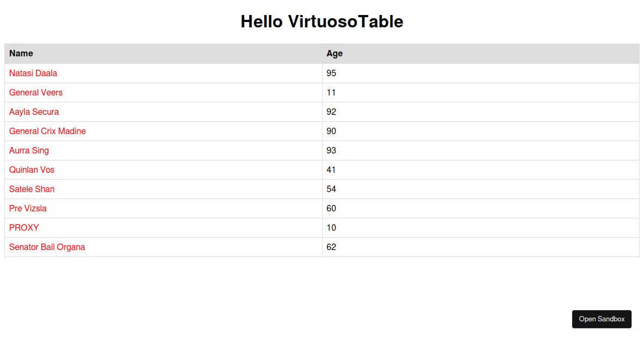Click the Open Sandbox button

pyautogui.click(x=602, y=319)
